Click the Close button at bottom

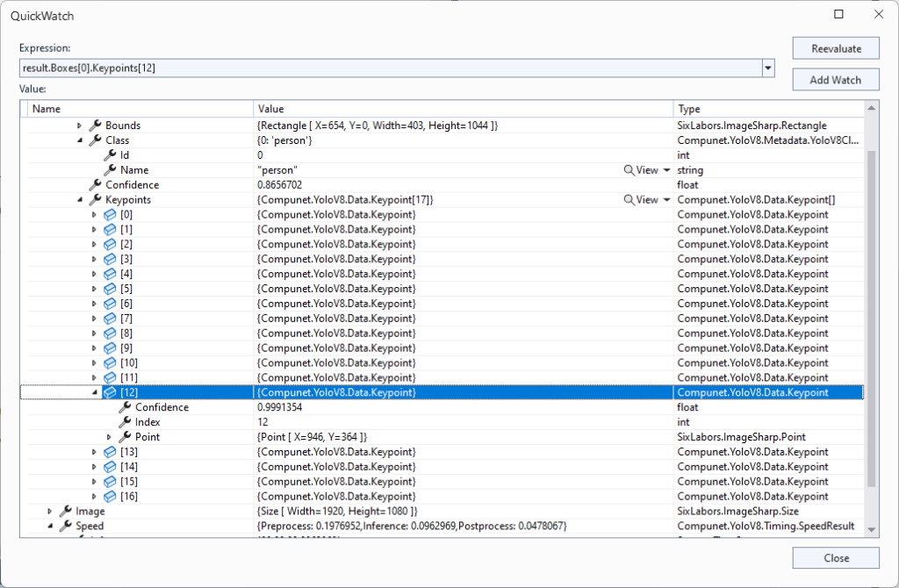coord(835,558)
